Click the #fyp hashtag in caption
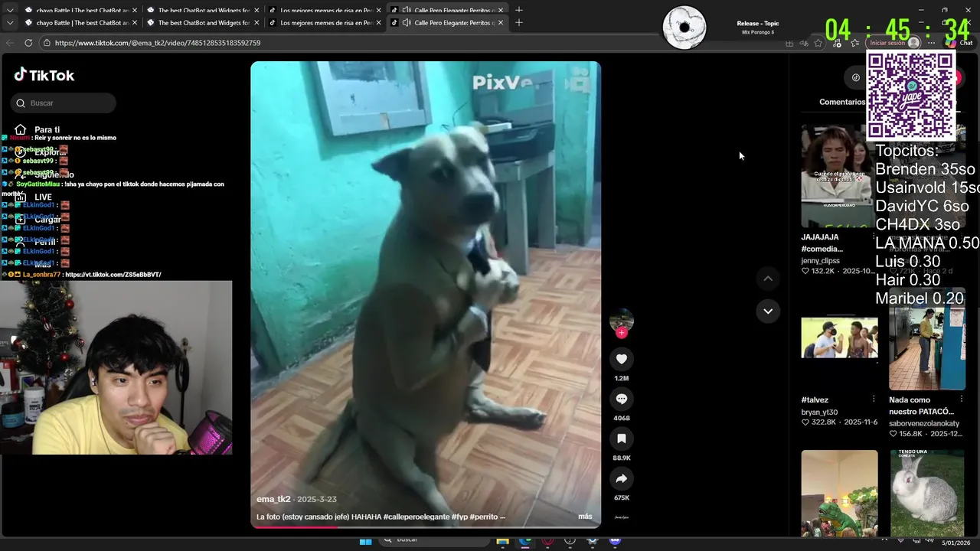980x551 pixels. click(460, 517)
